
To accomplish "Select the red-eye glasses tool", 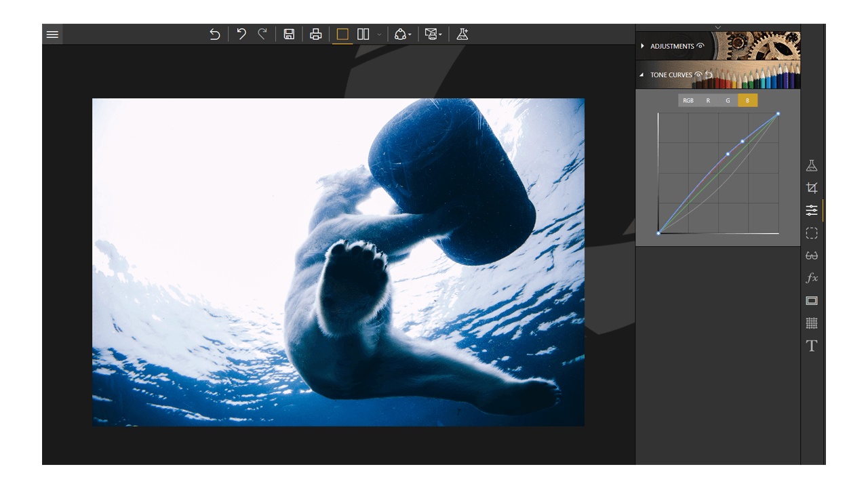I will (x=812, y=256).
